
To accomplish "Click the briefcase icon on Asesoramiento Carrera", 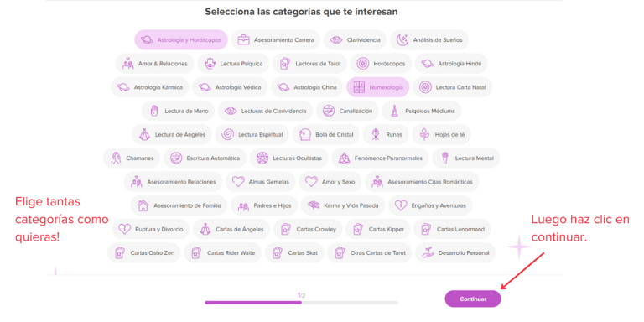I will pyautogui.click(x=243, y=40).
